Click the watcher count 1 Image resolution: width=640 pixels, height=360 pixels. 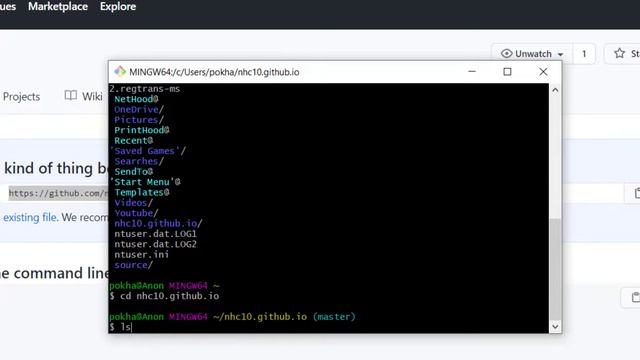point(584,53)
